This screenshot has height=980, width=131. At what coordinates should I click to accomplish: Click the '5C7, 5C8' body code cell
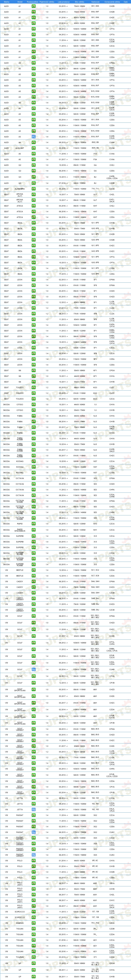click(x=95, y=576)
